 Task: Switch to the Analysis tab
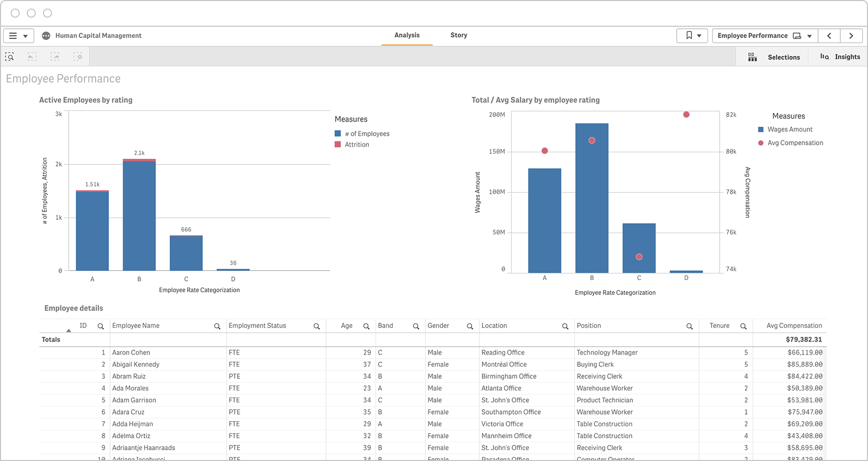tap(407, 35)
